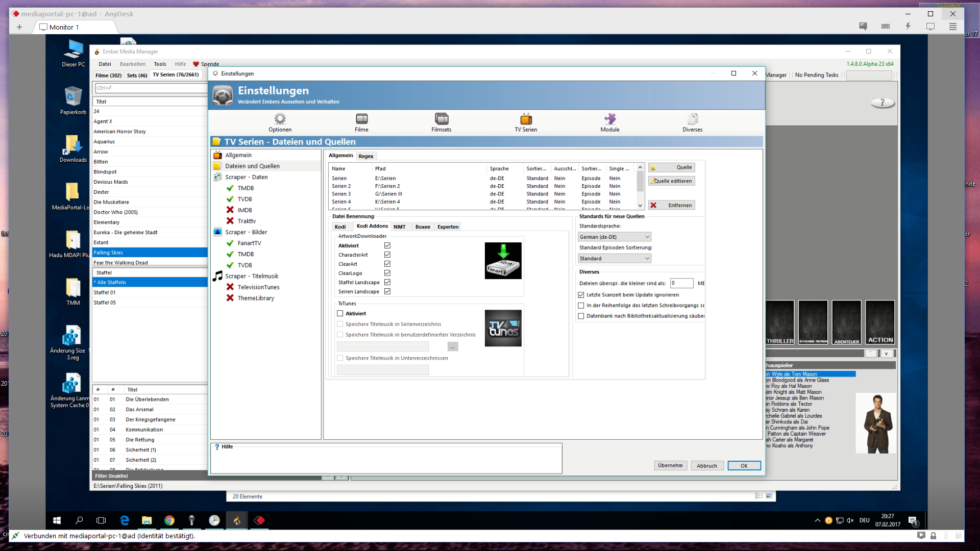Enable TvTunes Aktiviert checkbox
Viewport: 980px width, 551px height.
tap(340, 313)
